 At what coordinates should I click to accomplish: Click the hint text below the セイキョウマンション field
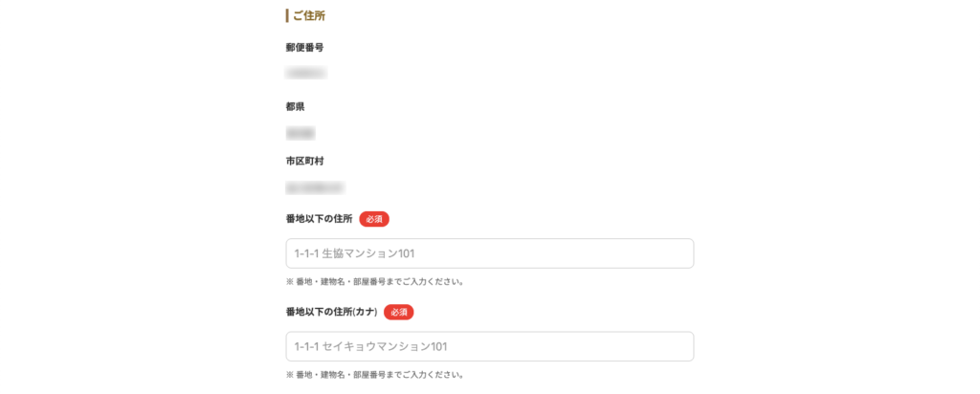pos(375,375)
